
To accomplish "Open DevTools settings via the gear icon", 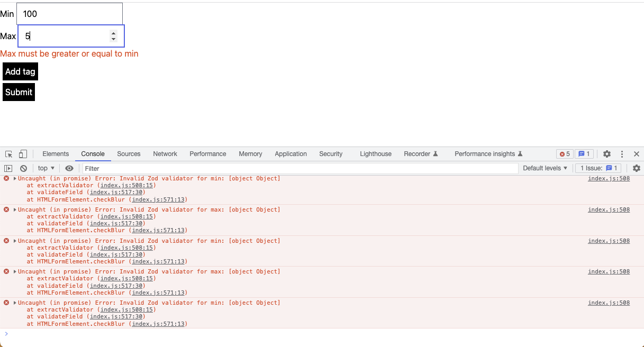I will click(606, 153).
